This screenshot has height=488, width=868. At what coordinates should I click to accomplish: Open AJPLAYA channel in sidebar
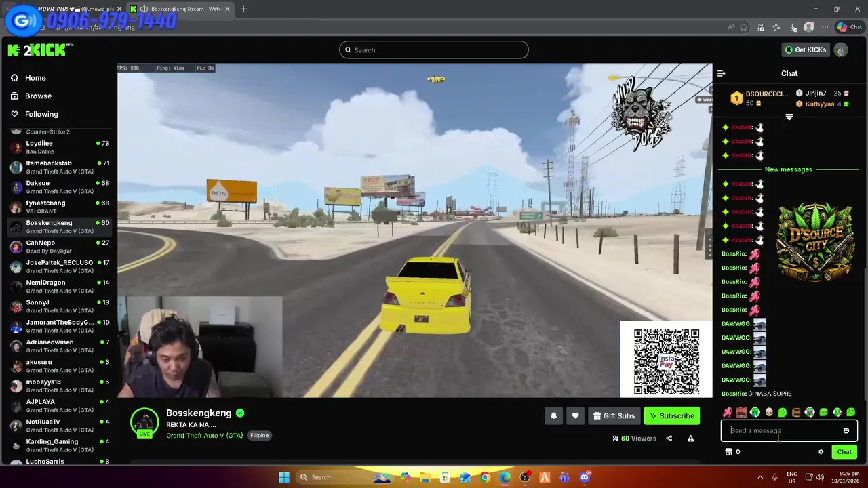click(x=59, y=405)
